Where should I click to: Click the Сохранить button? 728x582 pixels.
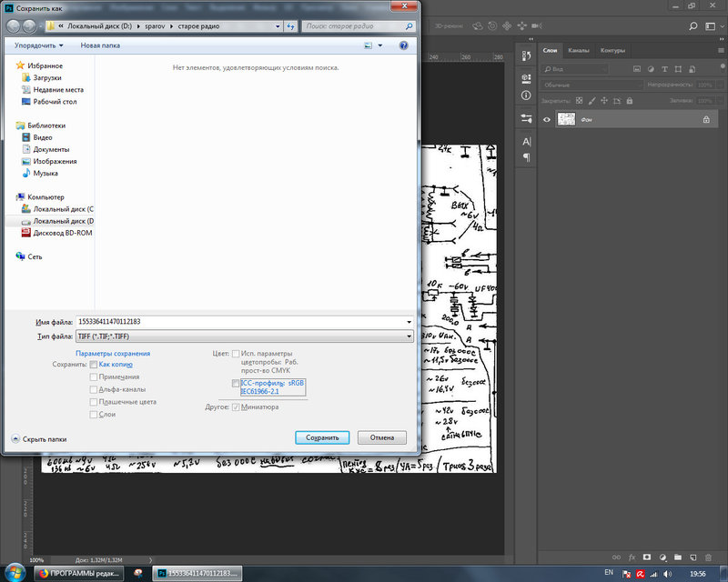point(322,437)
